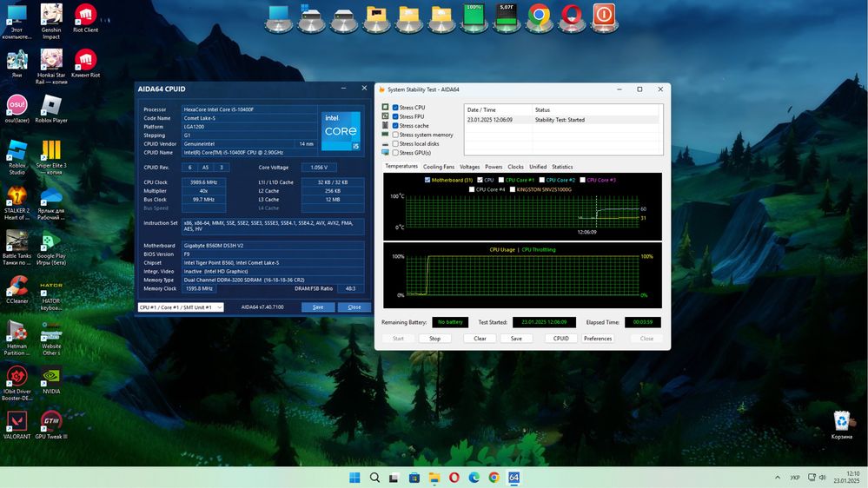Viewport: 868px width, 488px height.
Task: Open Roblox Studio desktop icon
Action: click(x=17, y=156)
